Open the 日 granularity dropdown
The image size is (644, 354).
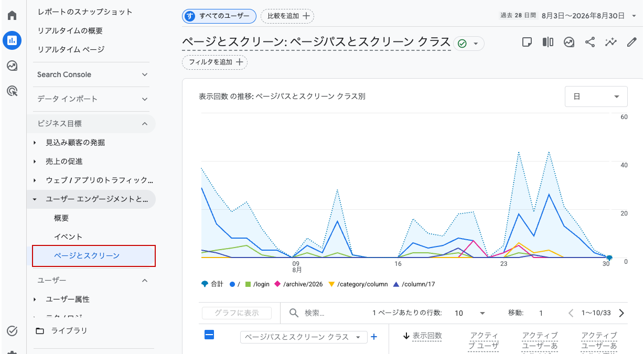pyautogui.click(x=596, y=96)
